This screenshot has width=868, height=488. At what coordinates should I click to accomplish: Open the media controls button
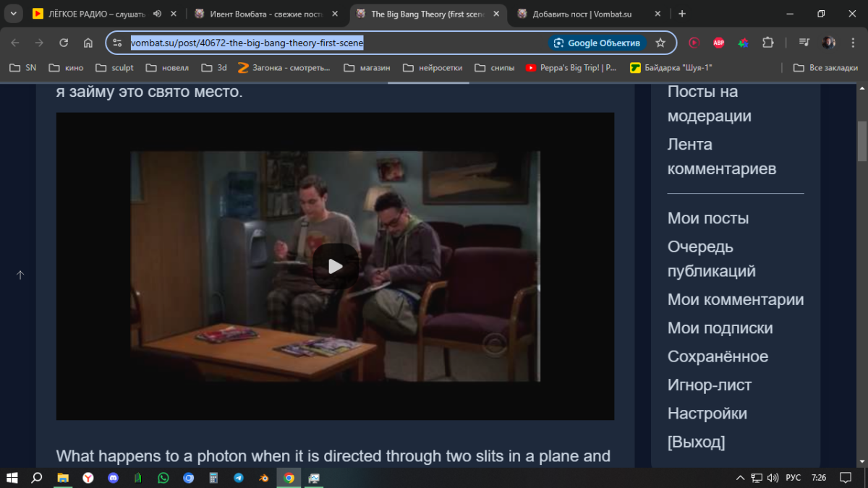point(804,43)
